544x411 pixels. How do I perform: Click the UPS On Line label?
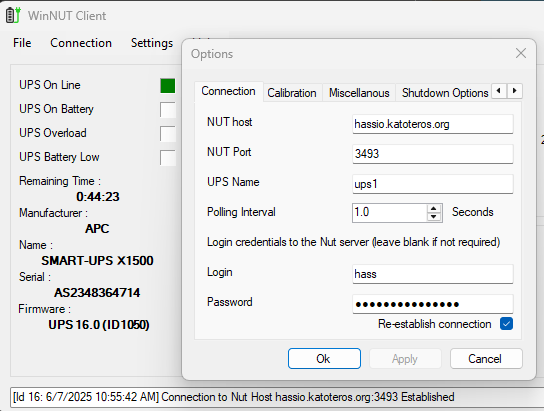50,85
